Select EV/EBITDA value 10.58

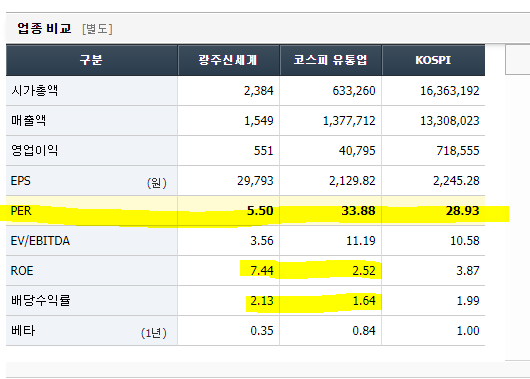[x=465, y=241]
